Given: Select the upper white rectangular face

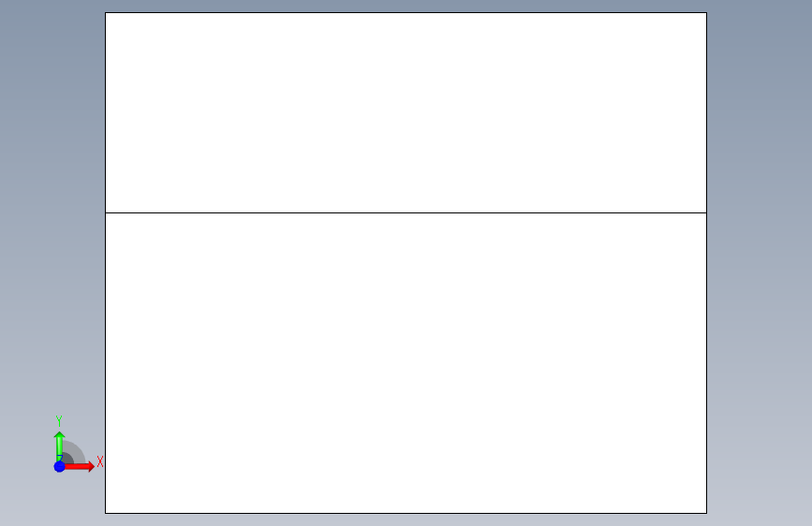Looking at the screenshot, I should (406, 112).
